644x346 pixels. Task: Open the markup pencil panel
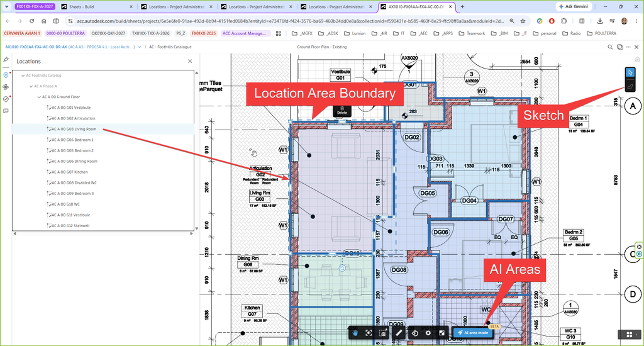click(x=6, y=60)
